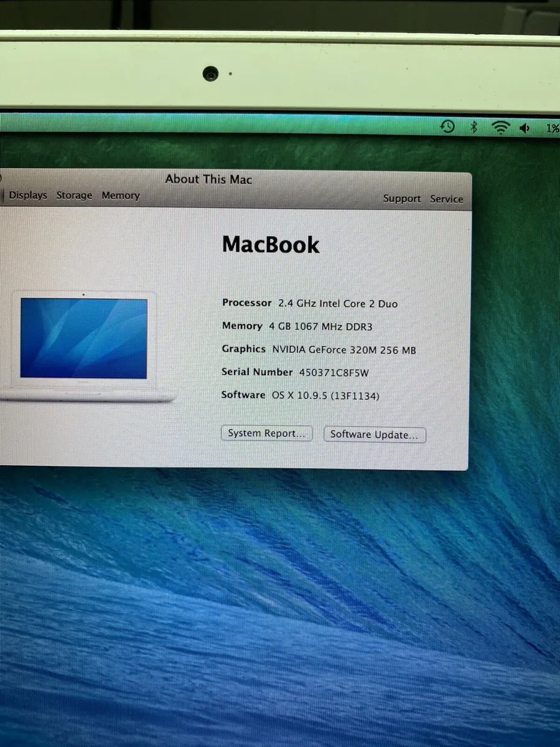Click the volume speaker icon
Screen dimensions: 560x747
[x=525, y=128]
